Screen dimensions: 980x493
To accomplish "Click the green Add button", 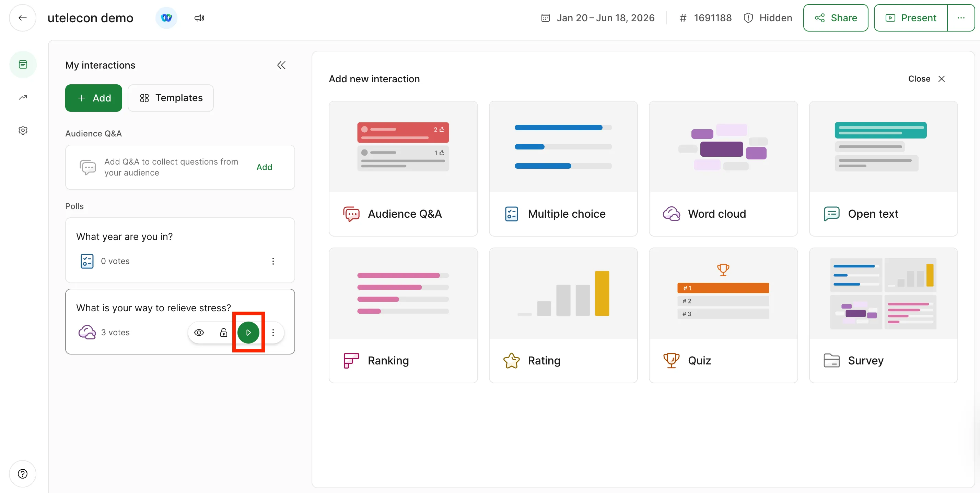I will click(94, 98).
